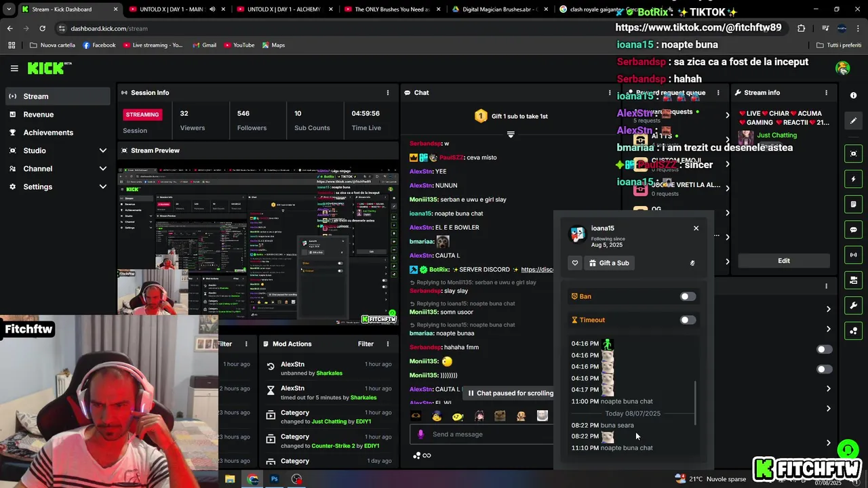Switch to Digital Magician Brushes.abr tab

click(x=498, y=9)
